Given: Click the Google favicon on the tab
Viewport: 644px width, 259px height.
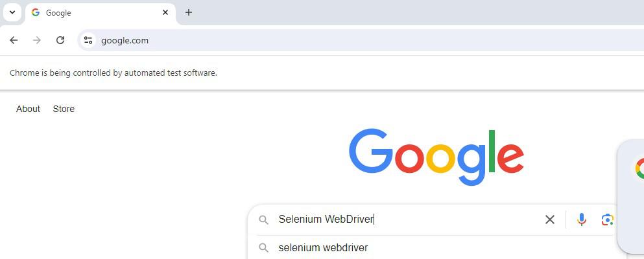Looking at the screenshot, I should (35, 13).
